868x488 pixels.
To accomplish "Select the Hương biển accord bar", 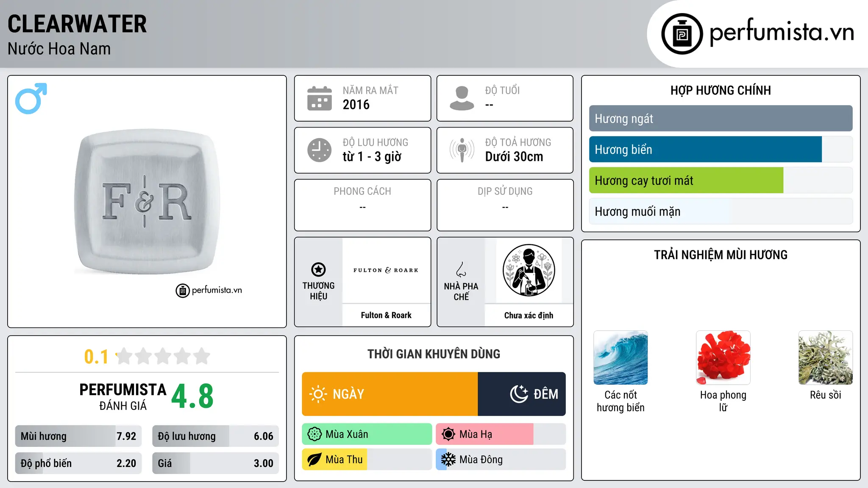I will point(721,150).
